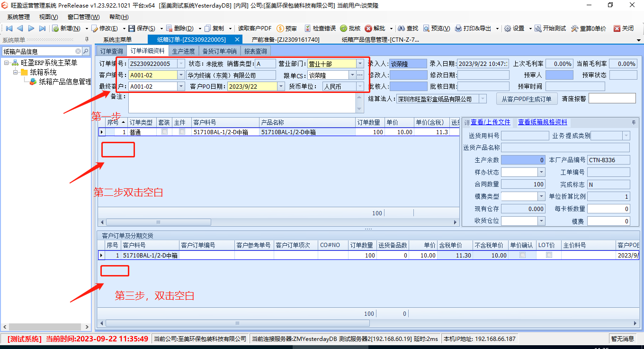
Task: Click 开始测试 start test button
Action: tap(551, 28)
